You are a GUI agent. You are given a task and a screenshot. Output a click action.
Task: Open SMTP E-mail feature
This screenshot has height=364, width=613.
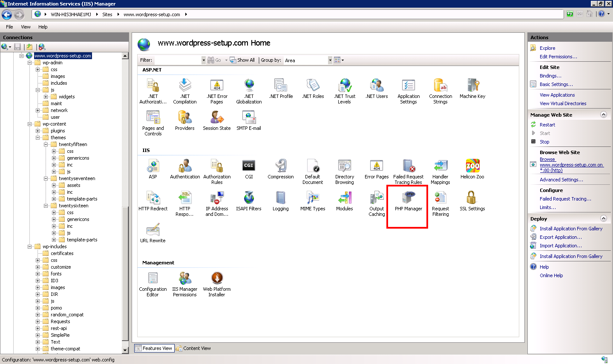[x=249, y=121]
